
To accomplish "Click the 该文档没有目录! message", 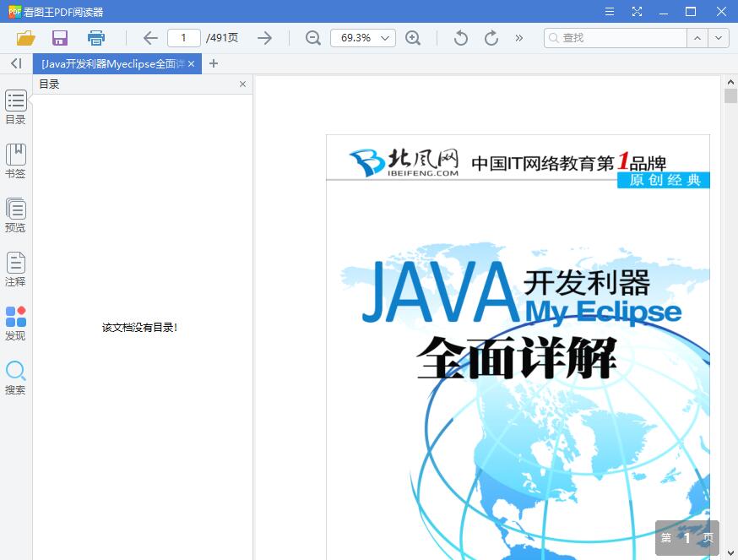I will [x=140, y=328].
